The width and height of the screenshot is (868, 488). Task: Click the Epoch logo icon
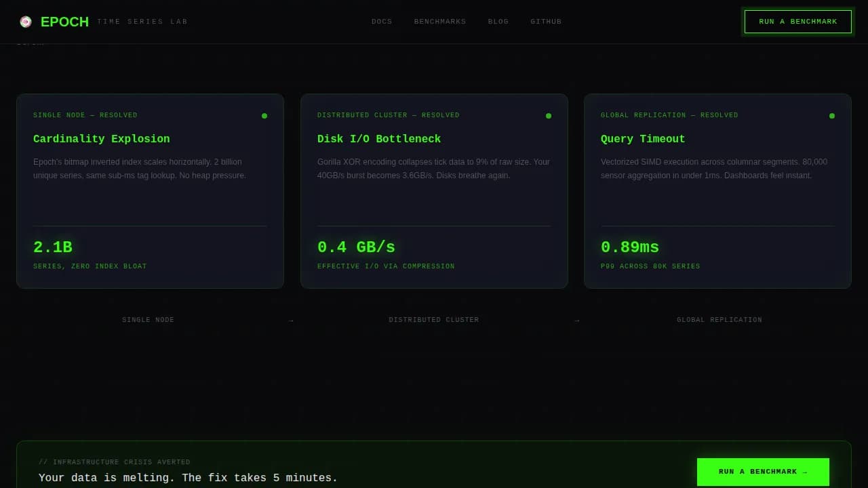click(26, 22)
